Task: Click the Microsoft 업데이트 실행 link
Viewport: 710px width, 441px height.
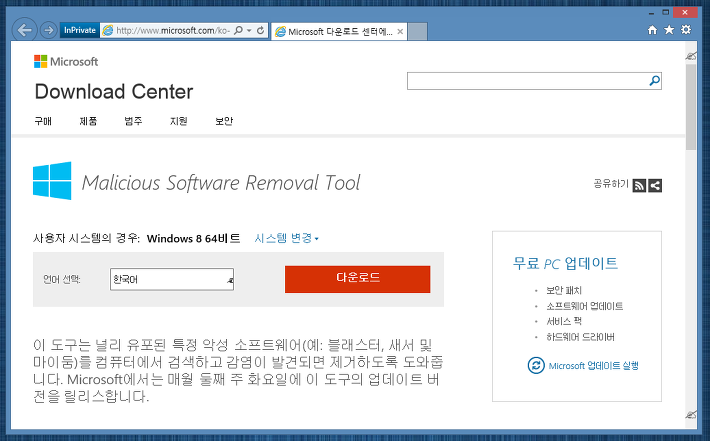Action: [594, 366]
